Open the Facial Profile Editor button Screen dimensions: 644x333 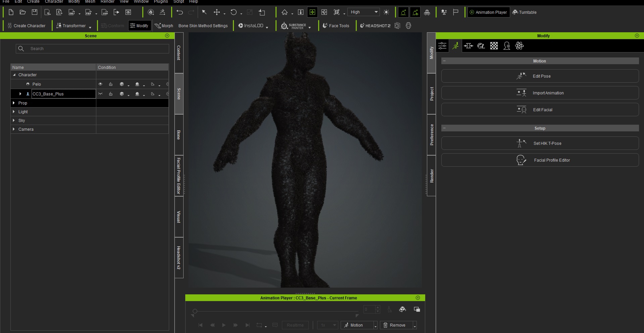540,160
